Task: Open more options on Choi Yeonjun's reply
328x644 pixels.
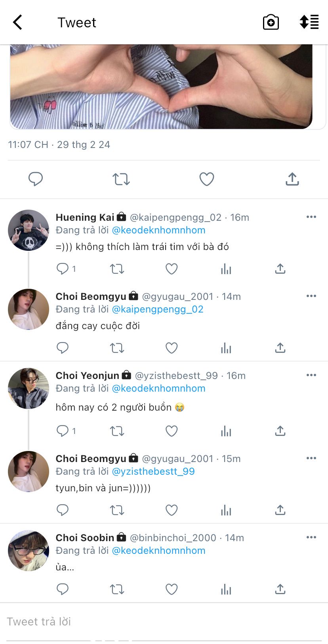Action: tap(311, 375)
